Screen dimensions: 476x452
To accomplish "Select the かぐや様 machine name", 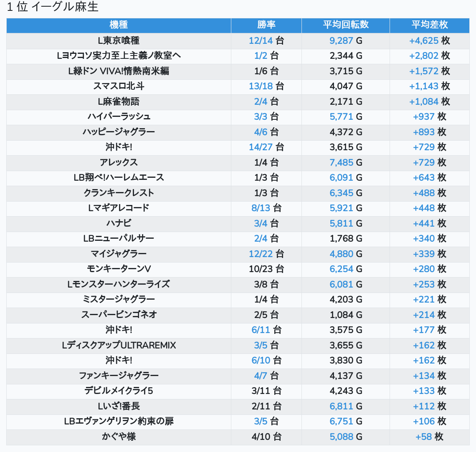I will 119,437.
